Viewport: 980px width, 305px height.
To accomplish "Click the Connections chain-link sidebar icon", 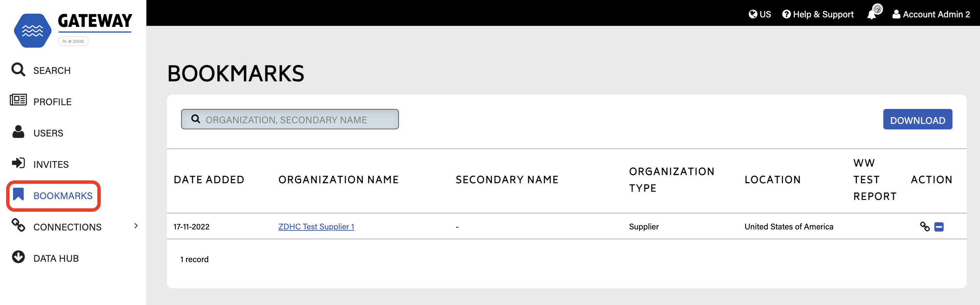I will tap(18, 225).
